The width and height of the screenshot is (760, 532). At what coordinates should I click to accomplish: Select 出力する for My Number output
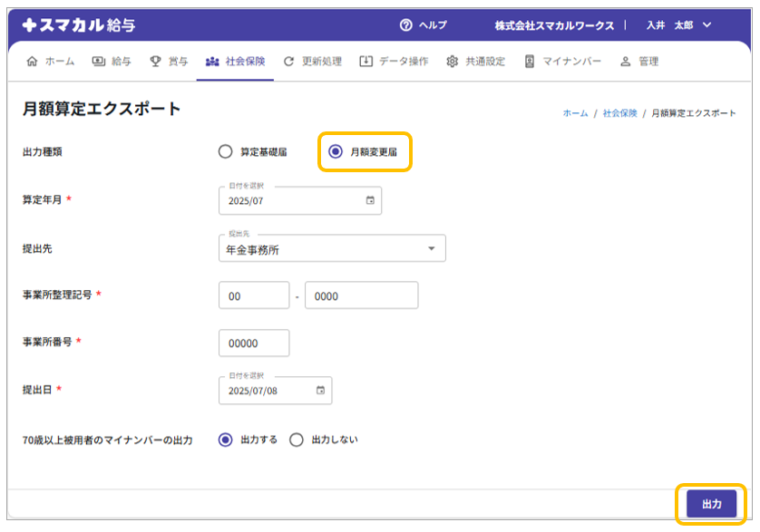click(x=226, y=440)
